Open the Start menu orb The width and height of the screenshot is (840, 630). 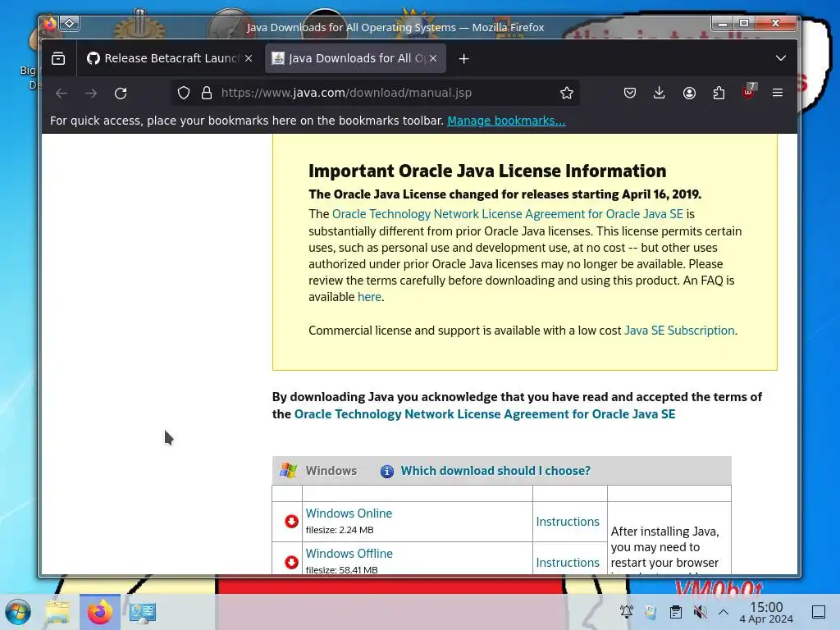coord(18,612)
